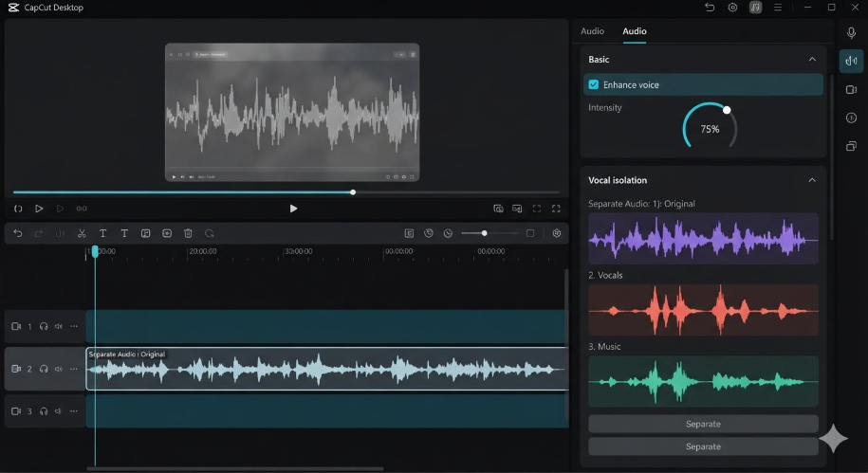Click the outlined play button beside brackets icon
The height and width of the screenshot is (473, 868).
click(x=39, y=209)
